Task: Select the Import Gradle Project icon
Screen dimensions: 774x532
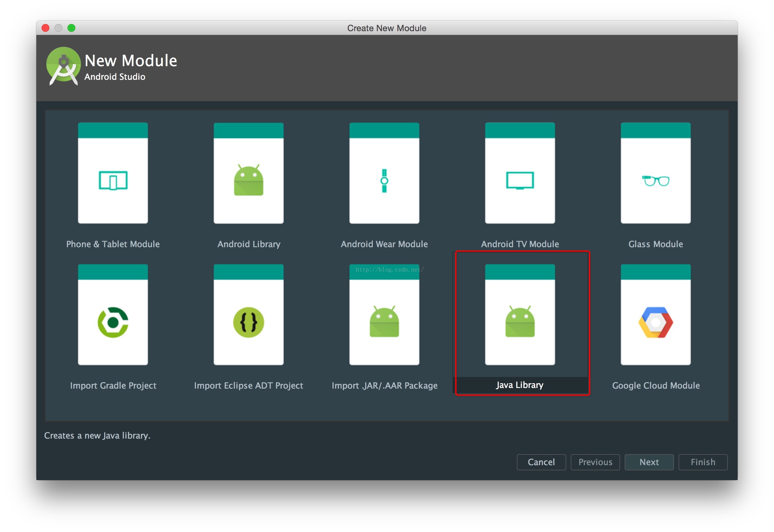Action: pos(113,322)
